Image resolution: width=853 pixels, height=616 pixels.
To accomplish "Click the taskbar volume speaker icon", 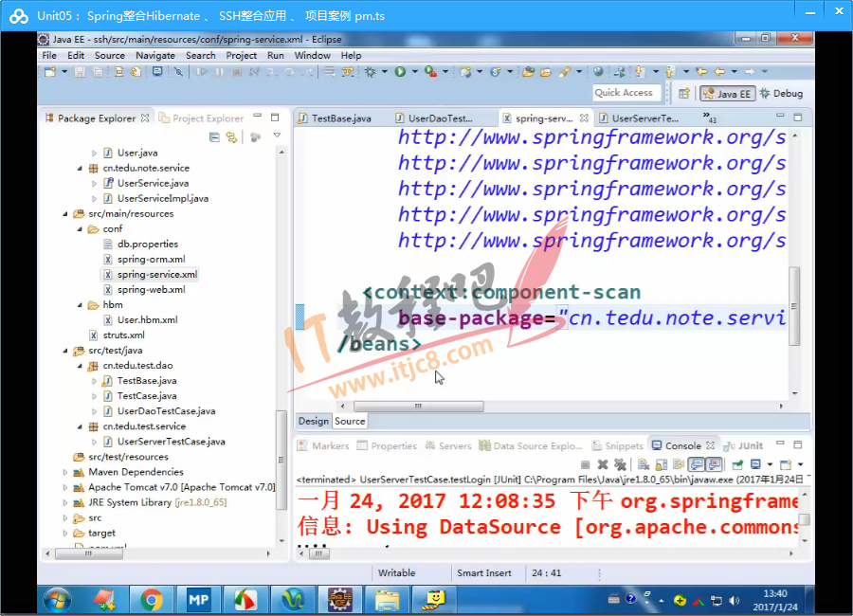I will [x=734, y=600].
